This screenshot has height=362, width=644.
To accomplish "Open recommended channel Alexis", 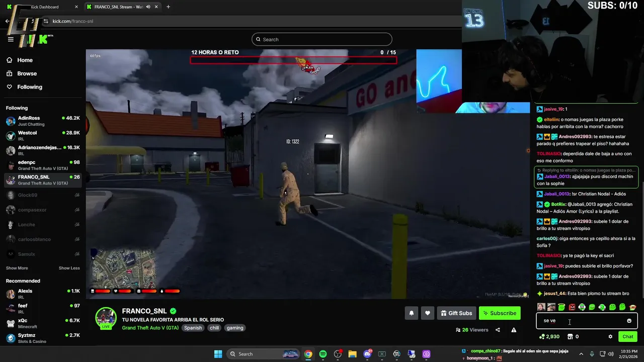I will [x=43, y=294].
